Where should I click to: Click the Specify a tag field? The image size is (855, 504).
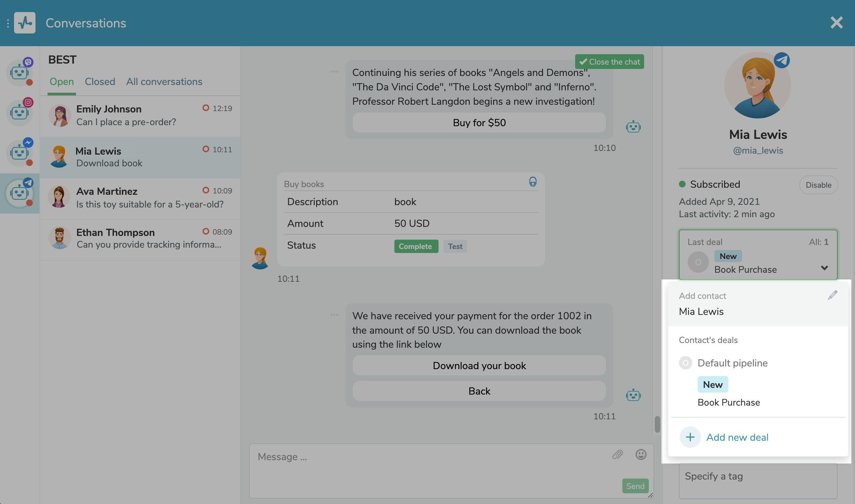pyautogui.click(x=758, y=477)
